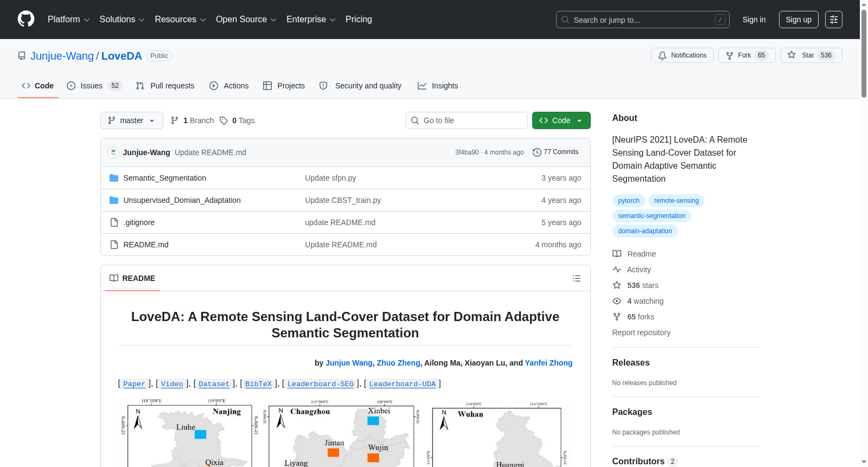Click the Junjue-Wang avatar in commit row
The height and width of the screenshot is (467, 868).
(113, 152)
